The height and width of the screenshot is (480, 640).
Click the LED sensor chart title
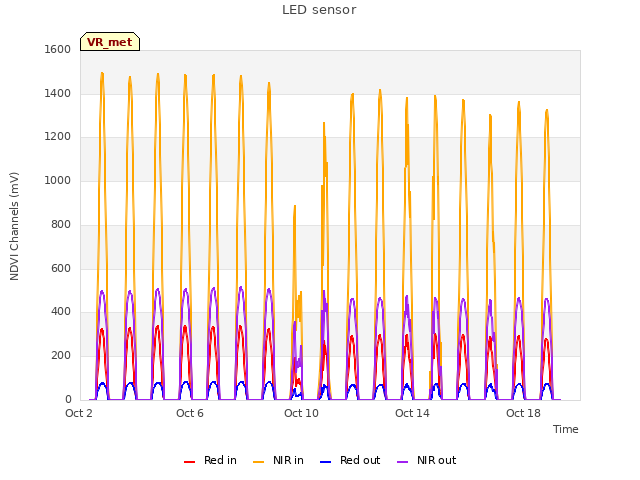pos(319,10)
